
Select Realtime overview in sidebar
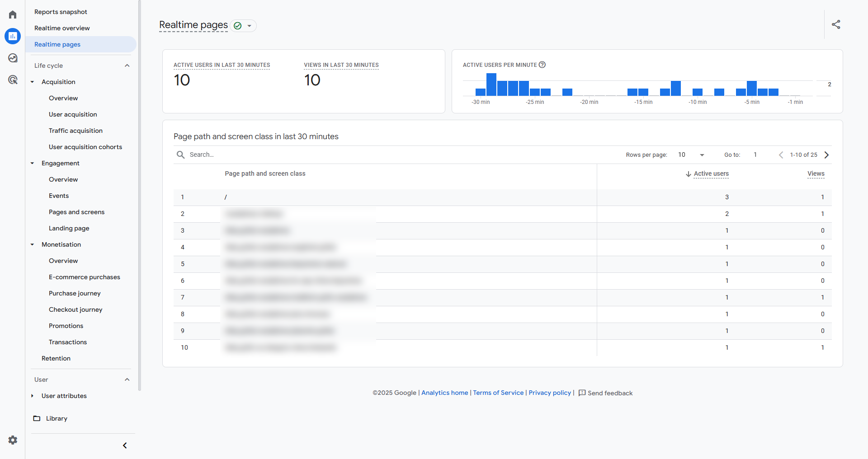[62, 28]
